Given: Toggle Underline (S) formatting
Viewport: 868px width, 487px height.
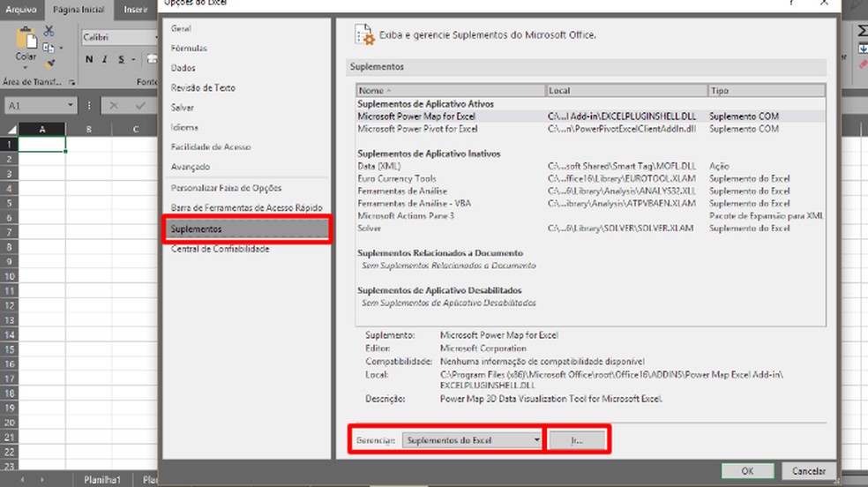Looking at the screenshot, I should tap(121, 59).
